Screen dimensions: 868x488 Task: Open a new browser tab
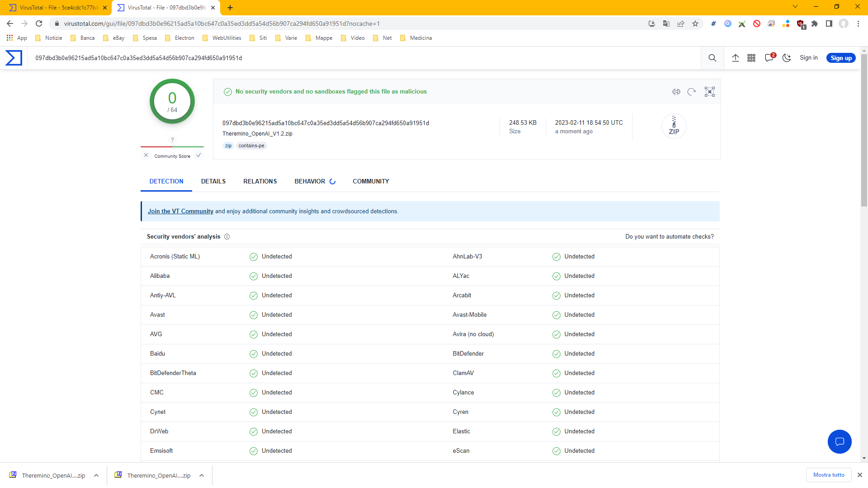coord(230,8)
